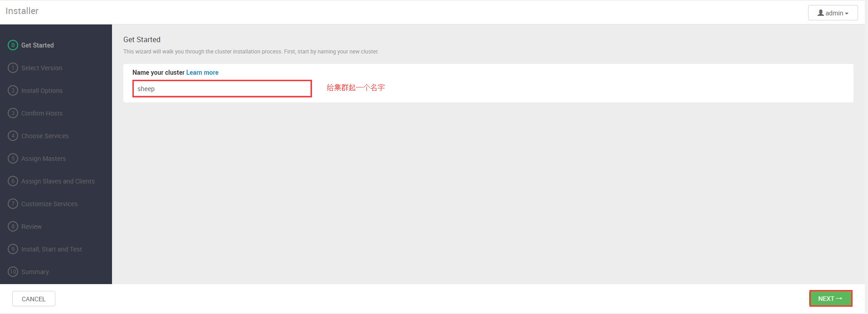Focus the cluster name input field
Screen dimensions: 868x314
[222, 88]
